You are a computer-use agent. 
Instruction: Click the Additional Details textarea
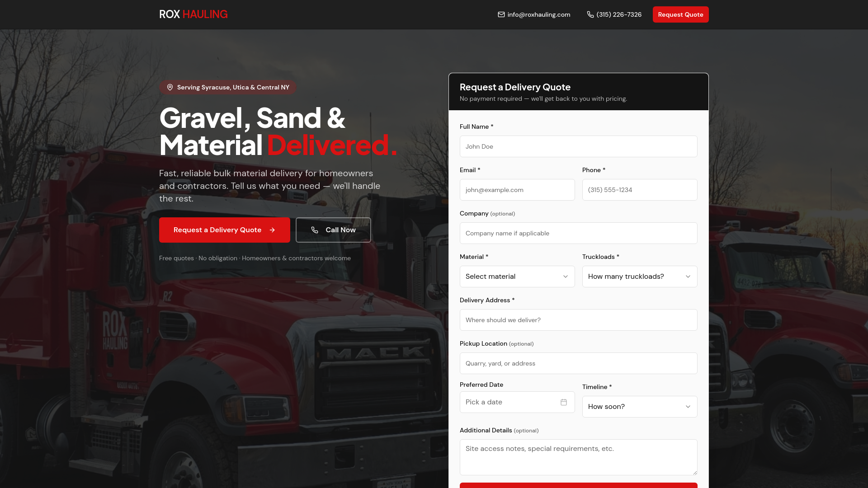pos(579,457)
